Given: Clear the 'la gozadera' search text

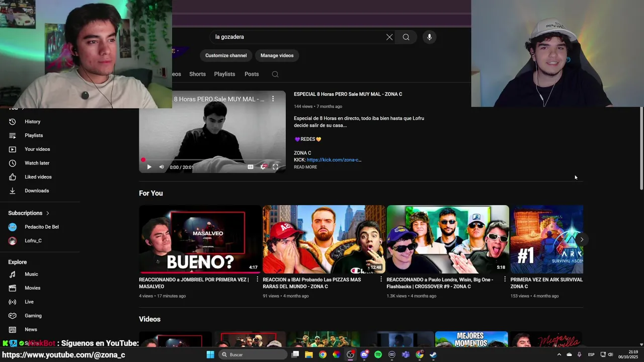Looking at the screenshot, I should pos(389,37).
